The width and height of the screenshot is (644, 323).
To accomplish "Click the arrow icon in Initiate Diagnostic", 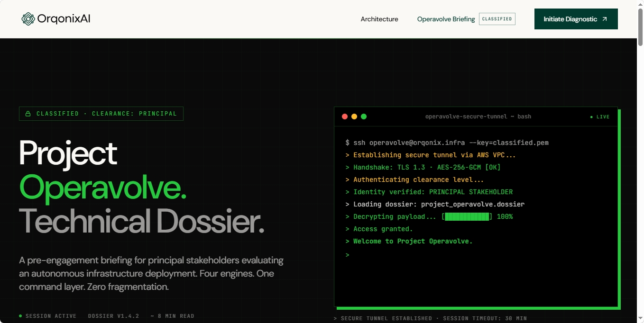I will [x=604, y=19].
